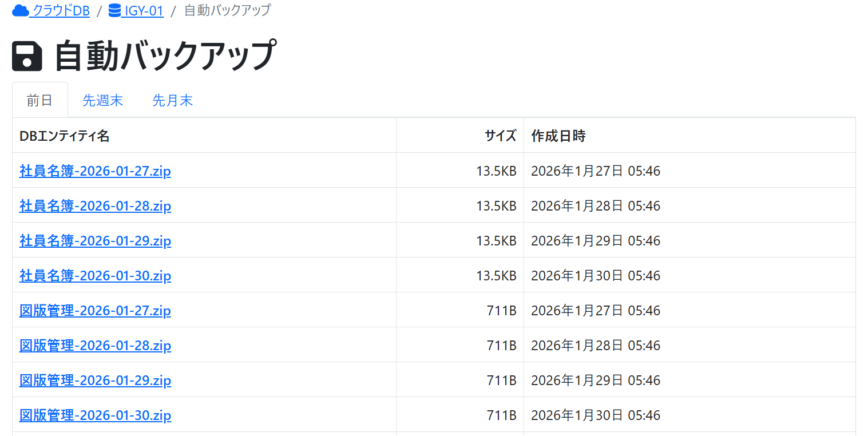This screenshot has height=436, width=868.
Task: Open the クラウドDB breadcrumb link
Action: [x=61, y=10]
